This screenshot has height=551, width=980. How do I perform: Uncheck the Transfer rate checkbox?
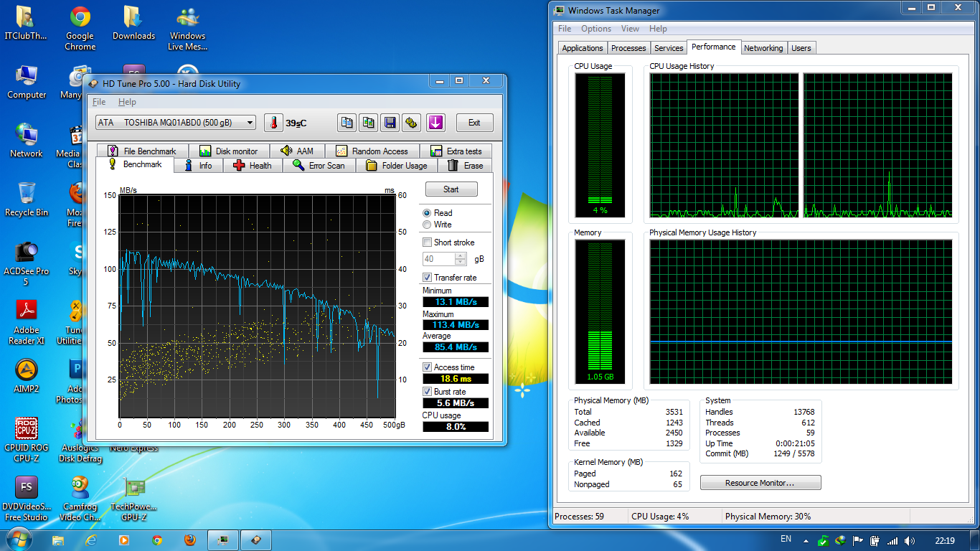(428, 278)
